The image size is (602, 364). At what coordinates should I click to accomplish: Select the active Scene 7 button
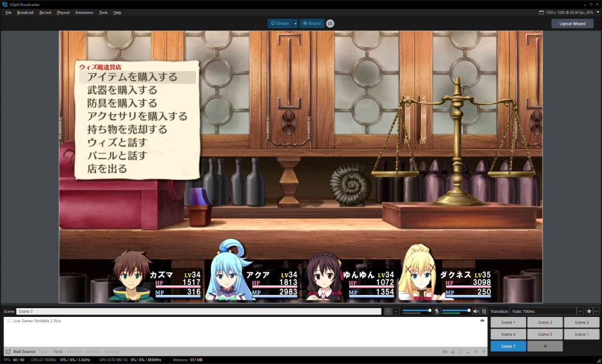coord(509,346)
